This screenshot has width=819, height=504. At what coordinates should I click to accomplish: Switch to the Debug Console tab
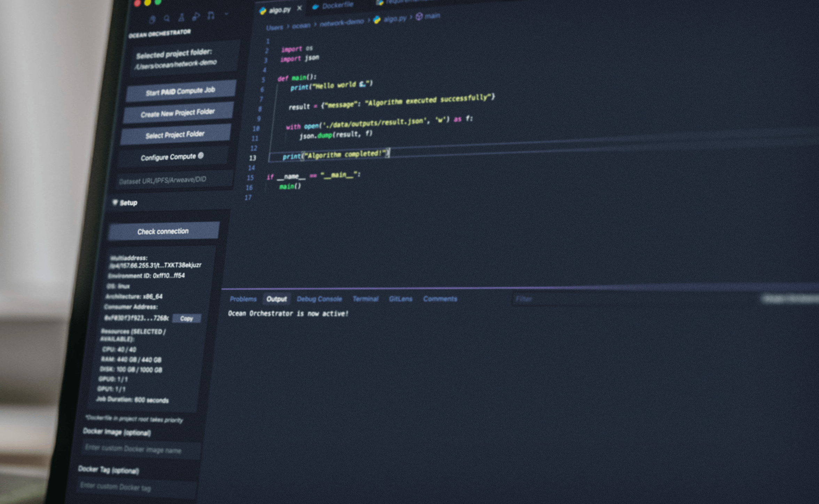(x=319, y=299)
